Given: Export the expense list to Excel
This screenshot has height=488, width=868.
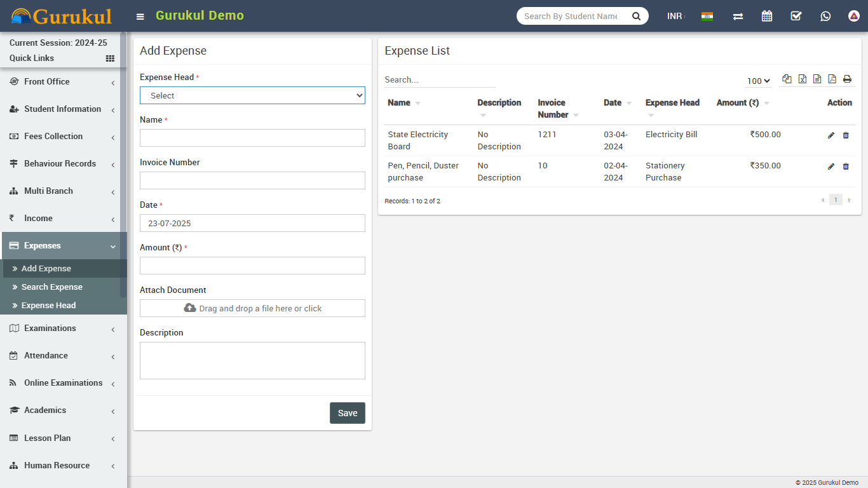Looking at the screenshot, I should pos(803,79).
